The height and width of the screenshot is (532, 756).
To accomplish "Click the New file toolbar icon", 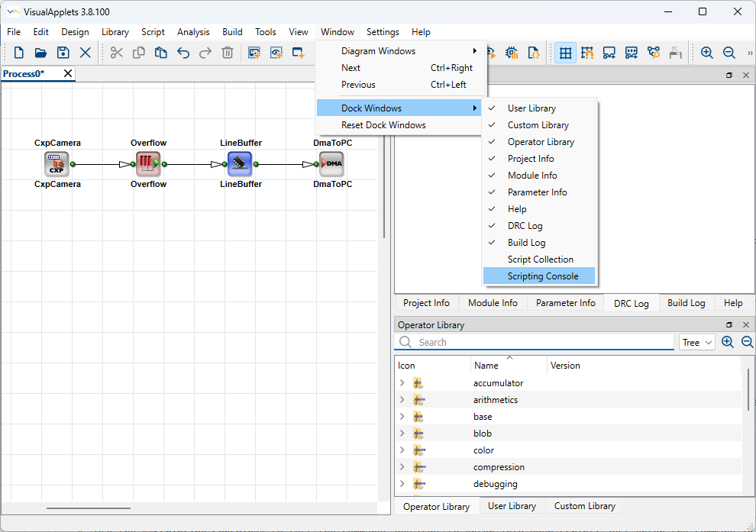I will pos(19,53).
